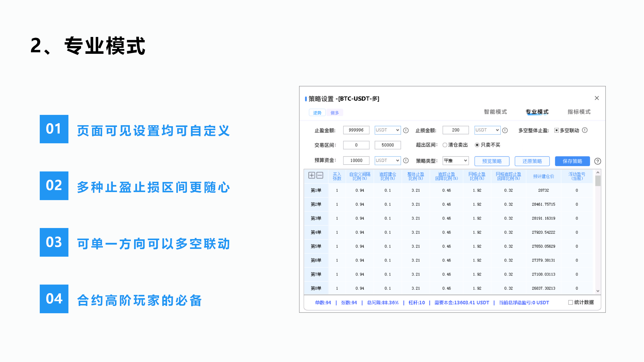The image size is (644, 362).
Task: Select the 第5单 row label
Action: [x=316, y=246]
